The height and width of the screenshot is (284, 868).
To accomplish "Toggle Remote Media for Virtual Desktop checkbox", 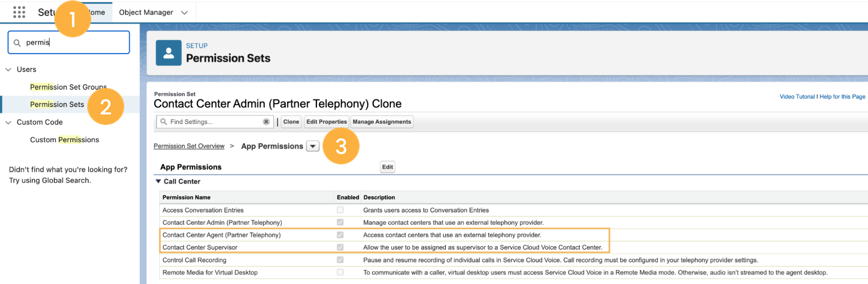I will click(x=340, y=272).
